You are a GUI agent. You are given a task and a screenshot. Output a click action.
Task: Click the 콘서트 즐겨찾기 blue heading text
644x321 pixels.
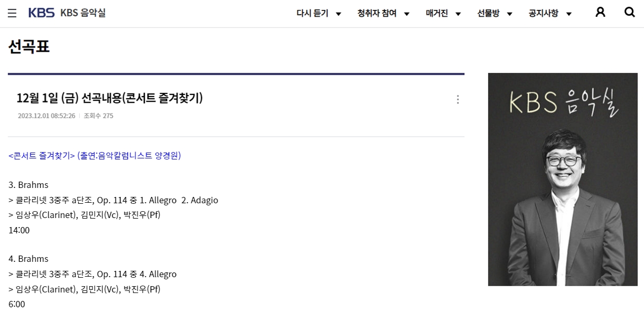coord(95,155)
